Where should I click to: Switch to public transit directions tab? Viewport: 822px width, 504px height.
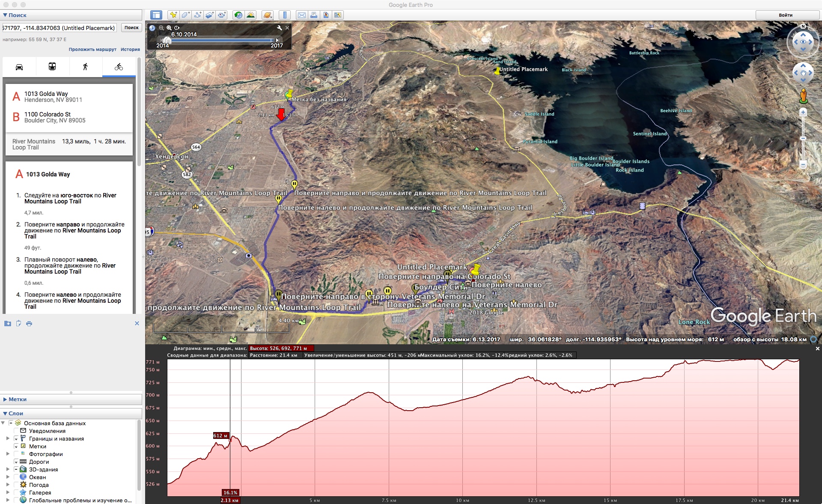(52, 67)
